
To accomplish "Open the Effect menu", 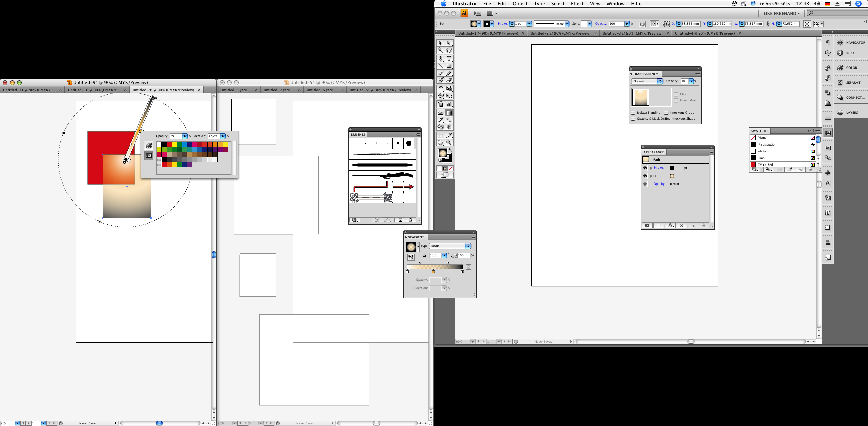I will tap(577, 4).
